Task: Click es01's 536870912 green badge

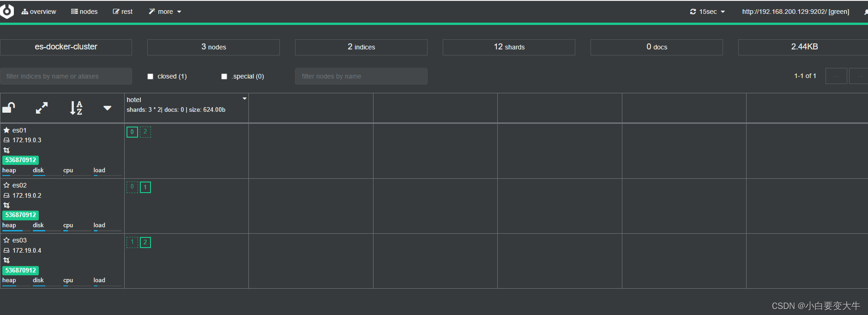Action: (21, 160)
